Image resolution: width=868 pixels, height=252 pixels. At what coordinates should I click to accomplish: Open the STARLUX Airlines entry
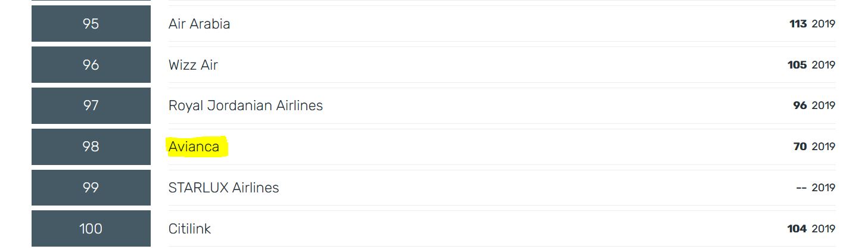click(223, 188)
